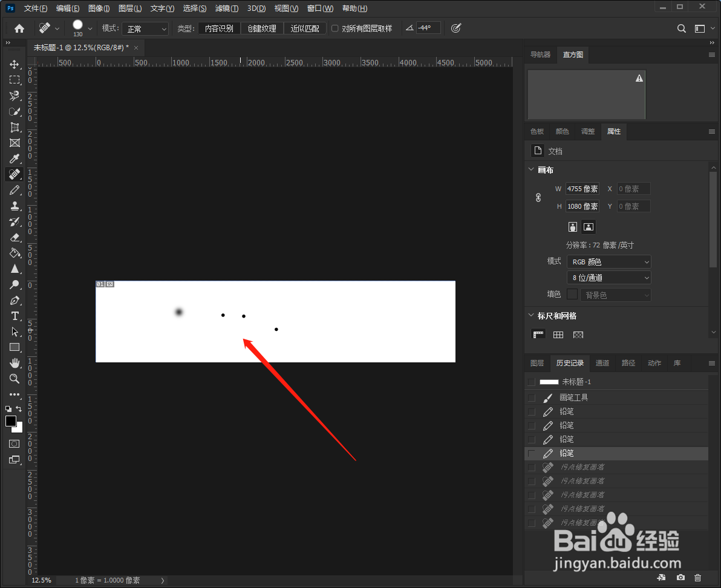The image size is (721, 588).
Task: Swap foreground and background colors
Action: pyautogui.click(x=19, y=408)
